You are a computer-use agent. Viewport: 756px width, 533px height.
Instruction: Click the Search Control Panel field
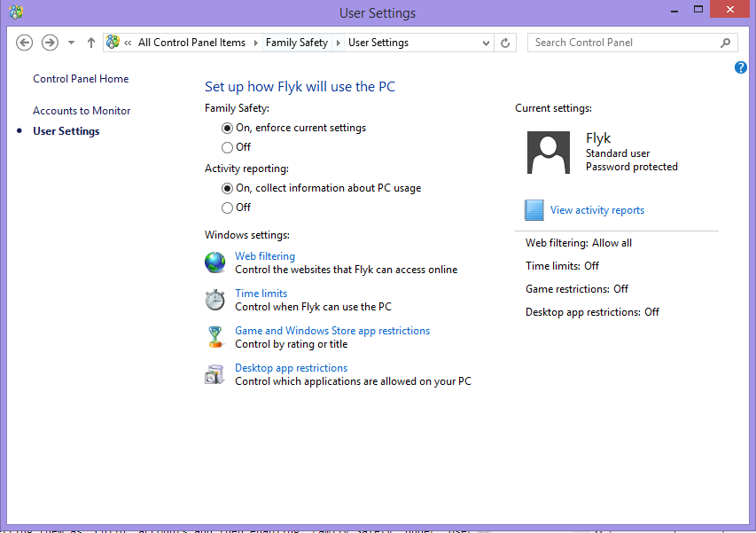pos(625,43)
